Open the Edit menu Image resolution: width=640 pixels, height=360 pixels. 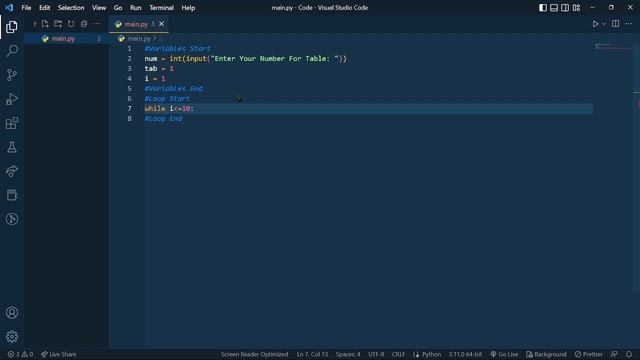[x=44, y=8]
